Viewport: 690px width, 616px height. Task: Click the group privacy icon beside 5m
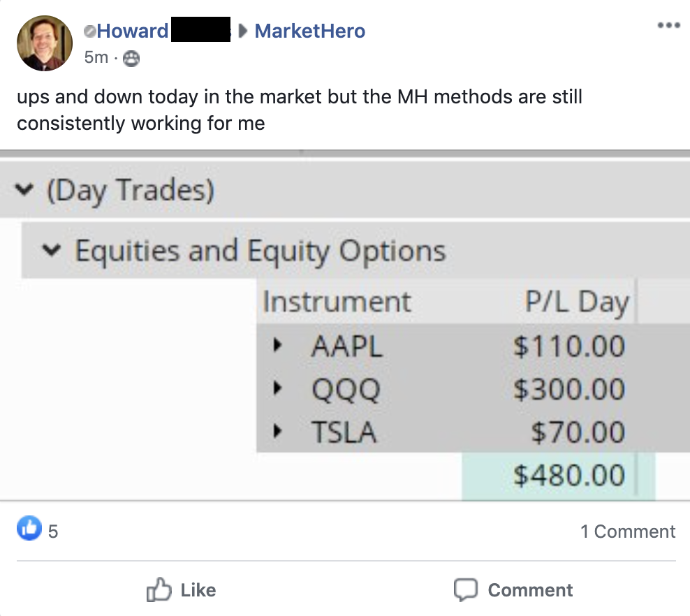pos(131,59)
